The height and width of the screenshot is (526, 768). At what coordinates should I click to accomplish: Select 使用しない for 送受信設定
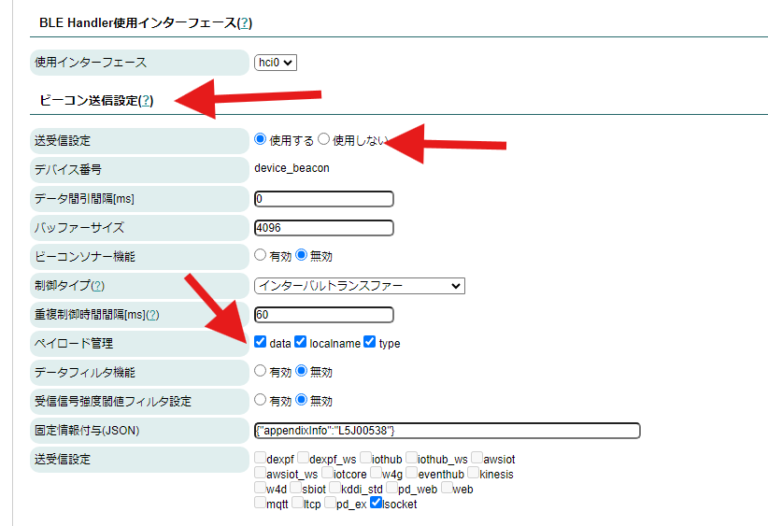click(x=324, y=140)
